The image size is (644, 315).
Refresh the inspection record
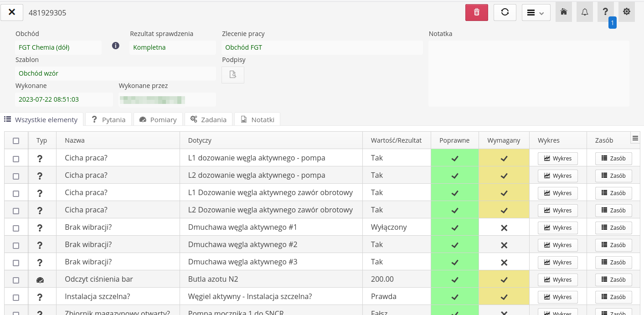(x=505, y=12)
